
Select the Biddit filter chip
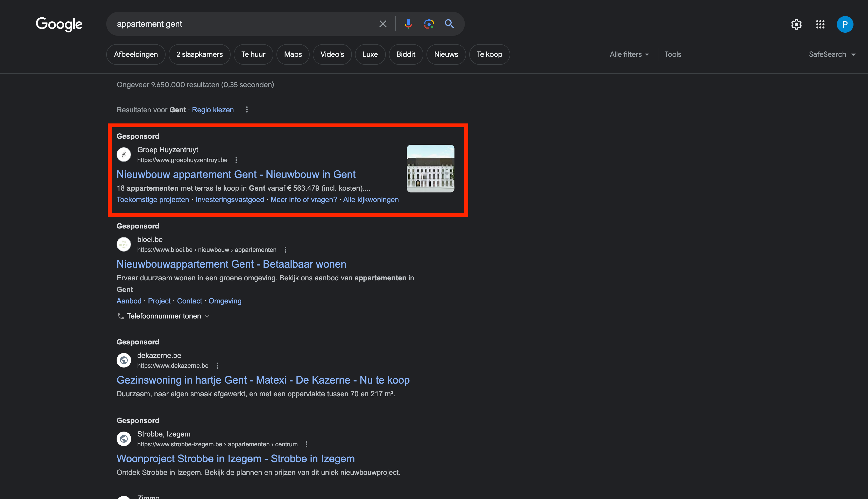pyautogui.click(x=406, y=54)
